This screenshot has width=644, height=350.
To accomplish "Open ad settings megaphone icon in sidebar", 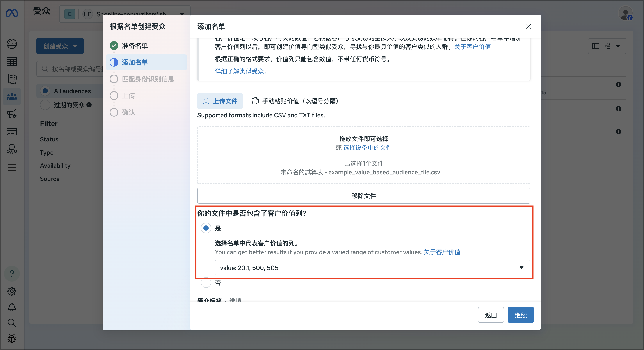I will pos(12,114).
